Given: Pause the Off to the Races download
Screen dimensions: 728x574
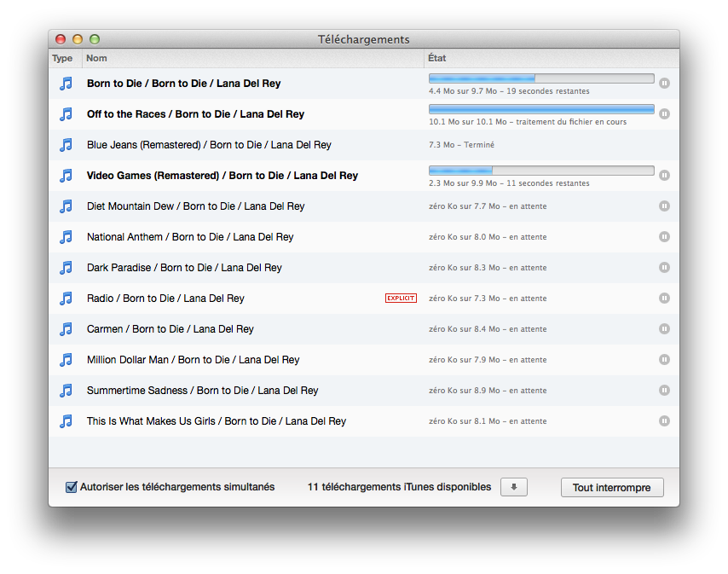Looking at the screenshot, I should [664, 114].
